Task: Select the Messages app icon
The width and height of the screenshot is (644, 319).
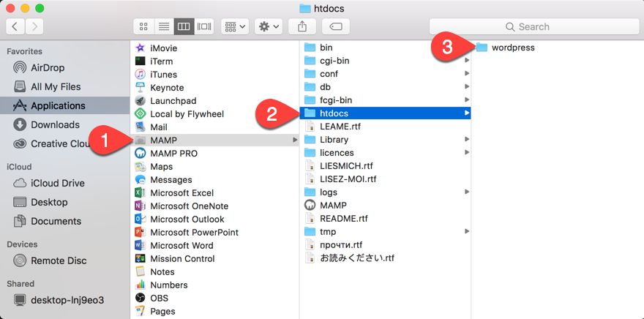Action: (x=141, y=180)
